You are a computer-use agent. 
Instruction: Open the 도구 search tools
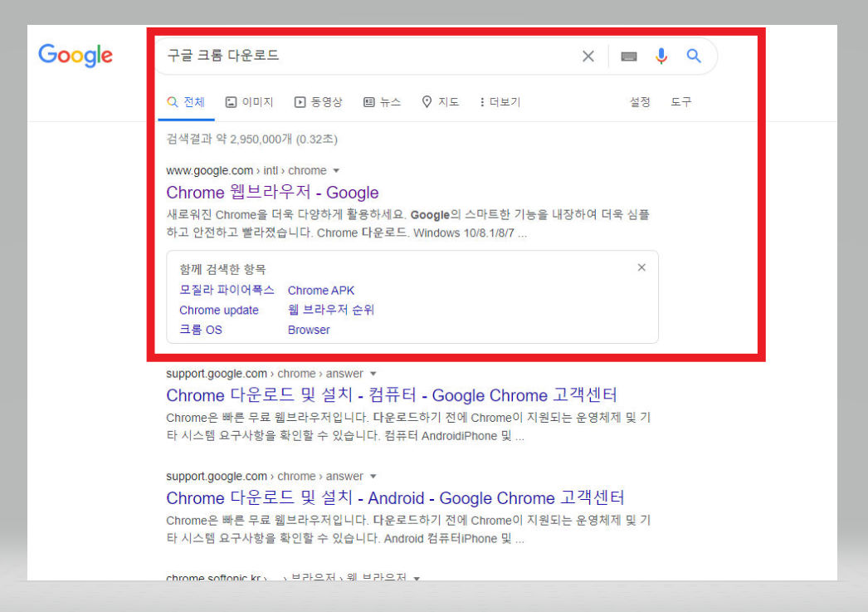[681, 102]
